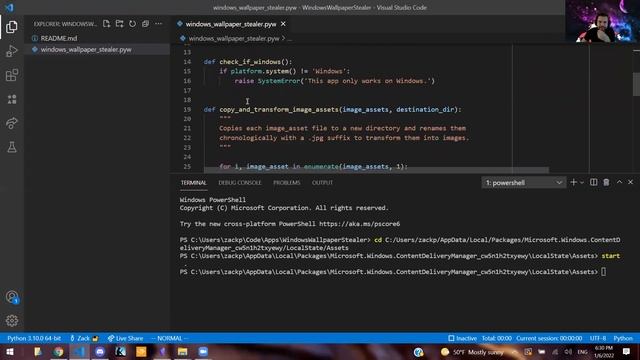The width and height of the screenshot is (640, 360).
Task: Refresh the Explorer file tree
Action: click(133, 24)
